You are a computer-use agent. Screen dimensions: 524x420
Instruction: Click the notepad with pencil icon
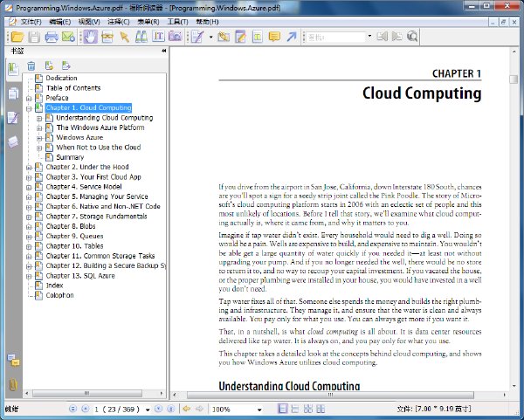click(240, 37)
